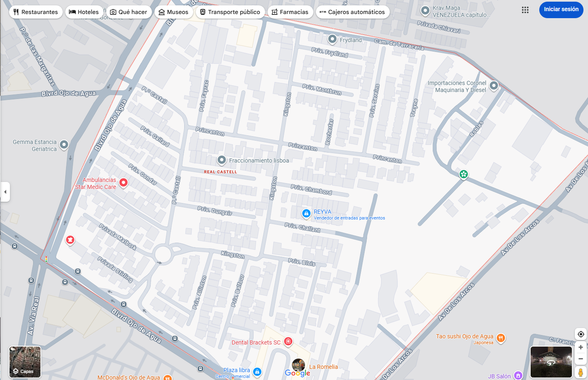
Task: Open the Fraccionamiento lisboa location pin
Action: 222,160
